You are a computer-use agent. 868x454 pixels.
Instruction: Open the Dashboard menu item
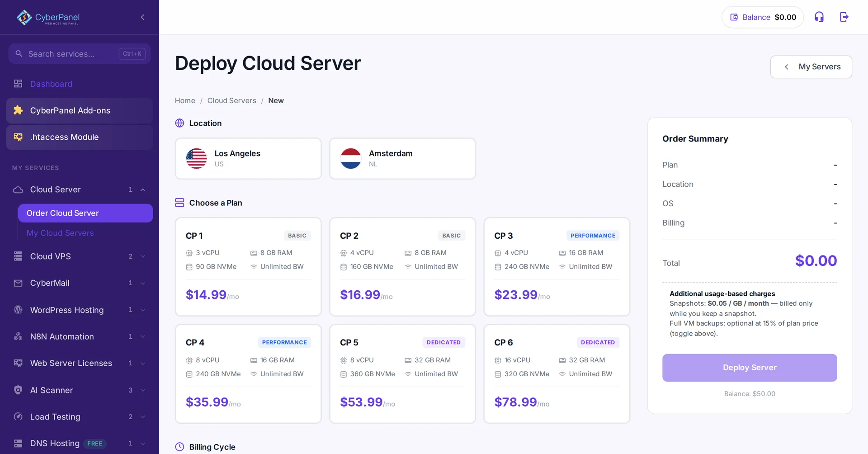(x=80, y=84)
